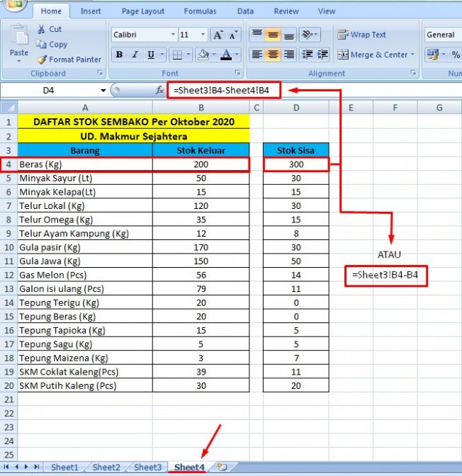Viewport: 462px width, 476px height.
Task: Switch to the Insert ribbon tab
Action: pyautogui.click(x=91, y=11)
